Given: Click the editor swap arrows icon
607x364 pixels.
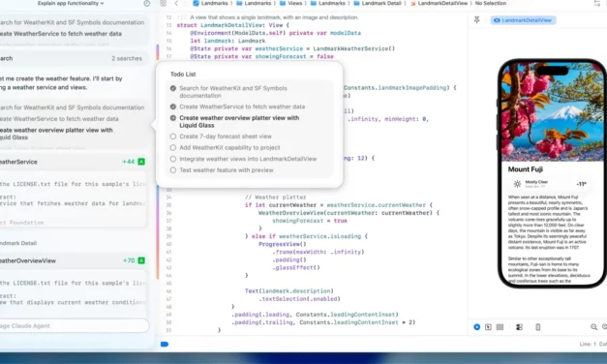Looking at the screenshot, I should (x=596, y=4).
